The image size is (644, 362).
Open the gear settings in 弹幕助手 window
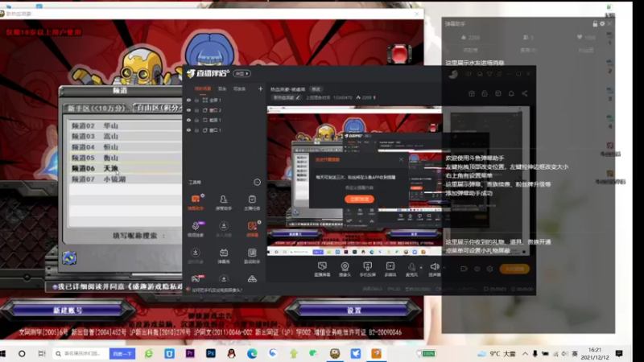point(602,24)
